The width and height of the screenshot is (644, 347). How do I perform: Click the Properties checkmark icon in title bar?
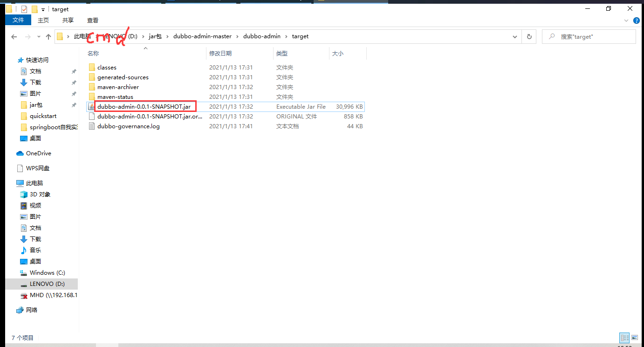[x=24, y=9]
